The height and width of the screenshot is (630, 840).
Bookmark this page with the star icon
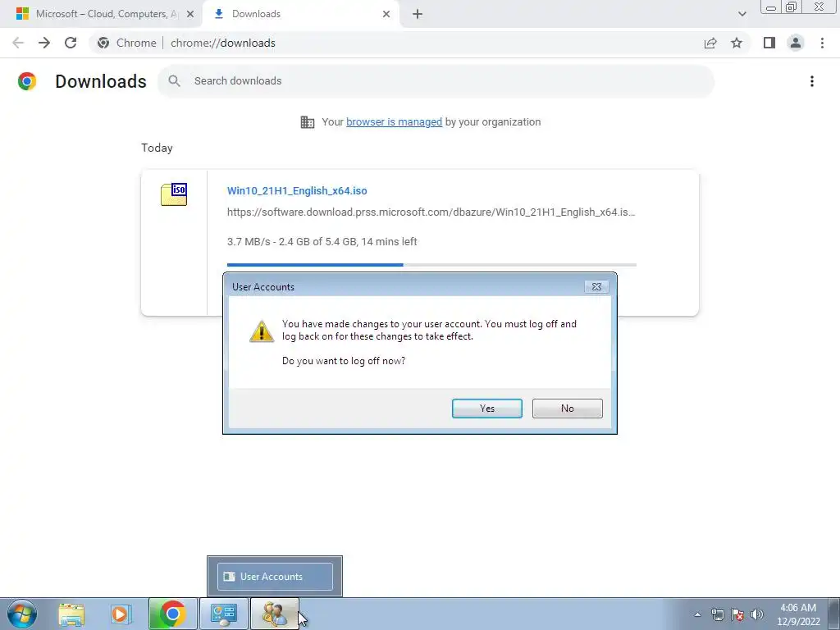coord(737,43)
